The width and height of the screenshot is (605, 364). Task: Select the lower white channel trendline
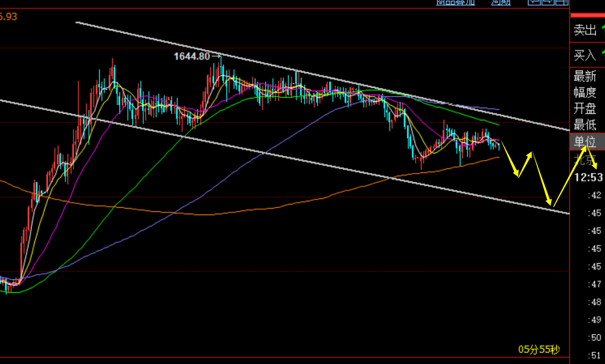click(x=285, y=157)
